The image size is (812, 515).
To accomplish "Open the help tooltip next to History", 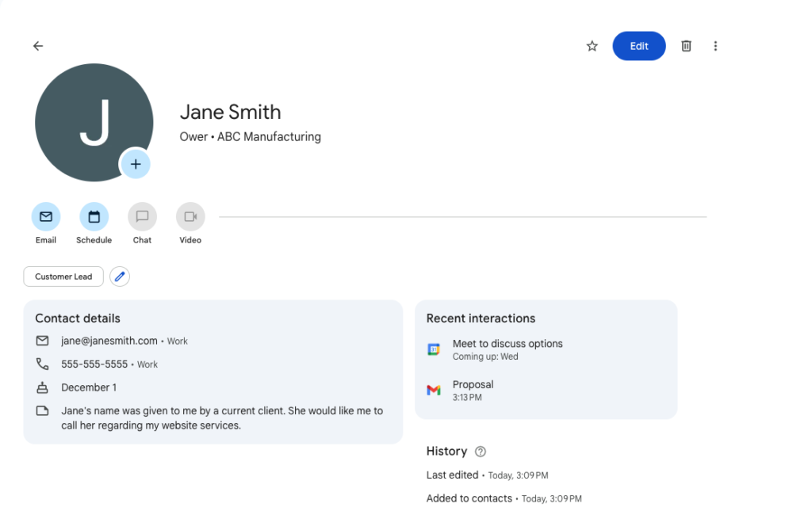I will pos(480,451).
